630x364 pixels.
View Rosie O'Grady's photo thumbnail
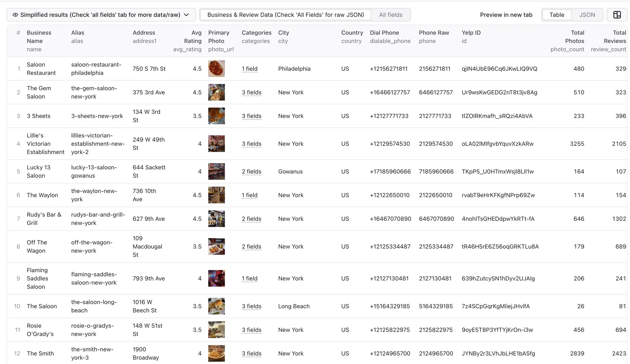point(216,330)
